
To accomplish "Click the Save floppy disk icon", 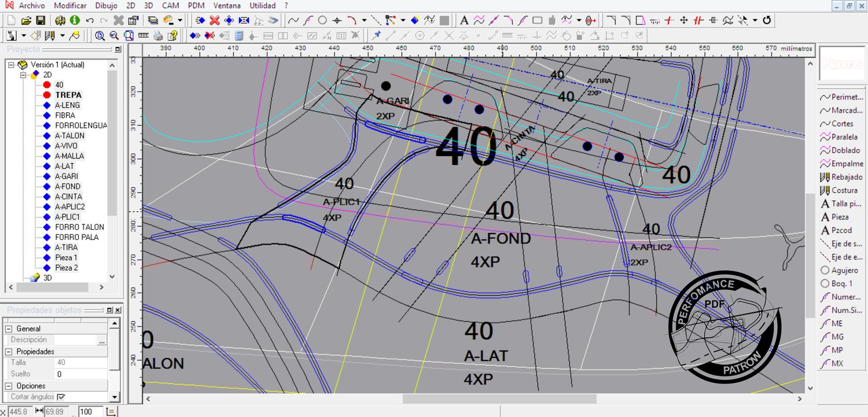I will 41,20.
